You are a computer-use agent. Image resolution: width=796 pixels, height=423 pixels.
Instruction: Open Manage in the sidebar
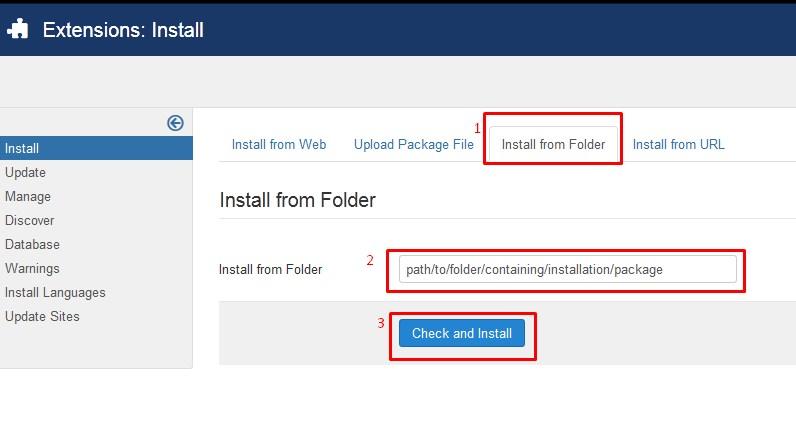[x=28, y=196]
